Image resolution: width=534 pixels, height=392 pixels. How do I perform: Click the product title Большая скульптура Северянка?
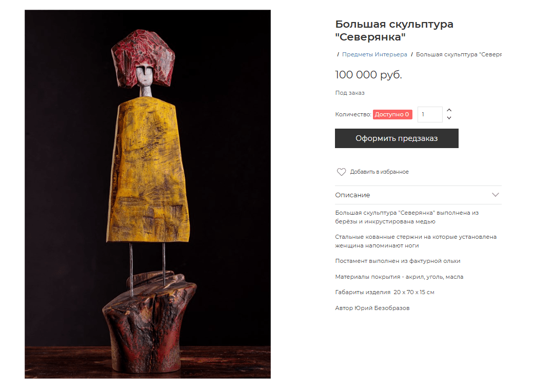[x=394, y=30]
